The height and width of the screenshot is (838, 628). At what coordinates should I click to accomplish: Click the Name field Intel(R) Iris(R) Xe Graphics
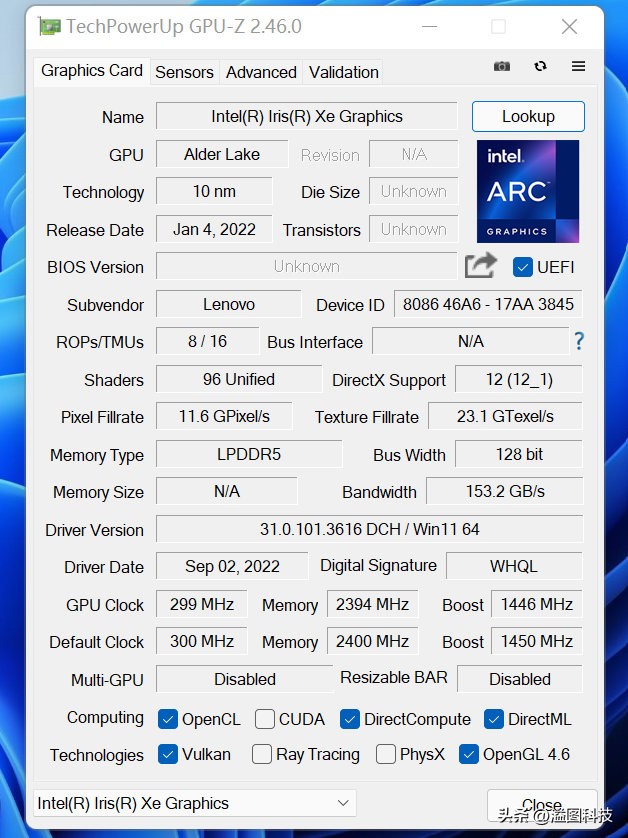click(307, 117)
